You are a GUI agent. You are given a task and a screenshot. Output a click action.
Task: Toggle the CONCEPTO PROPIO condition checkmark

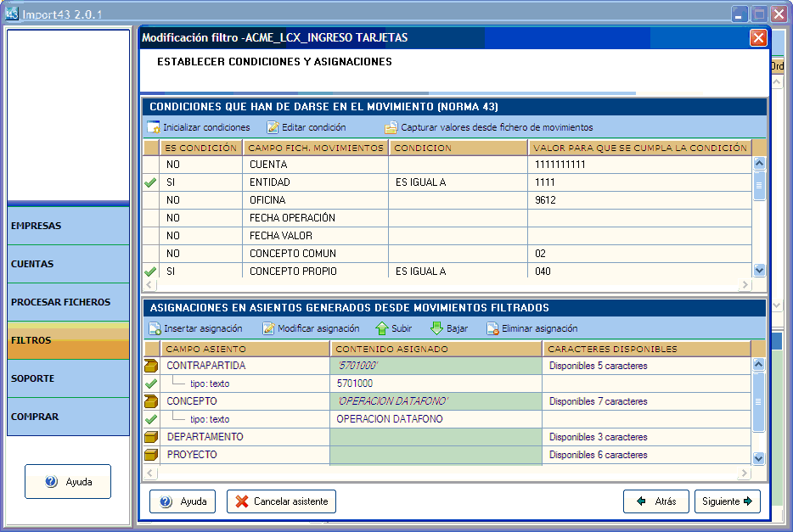click(151, 272)
